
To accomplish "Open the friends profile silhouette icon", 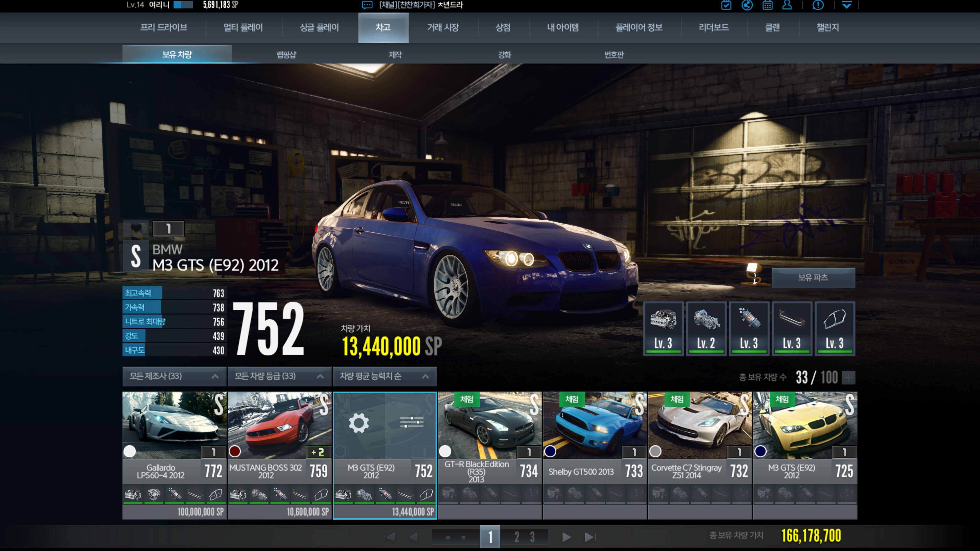I will pos(787,5).
